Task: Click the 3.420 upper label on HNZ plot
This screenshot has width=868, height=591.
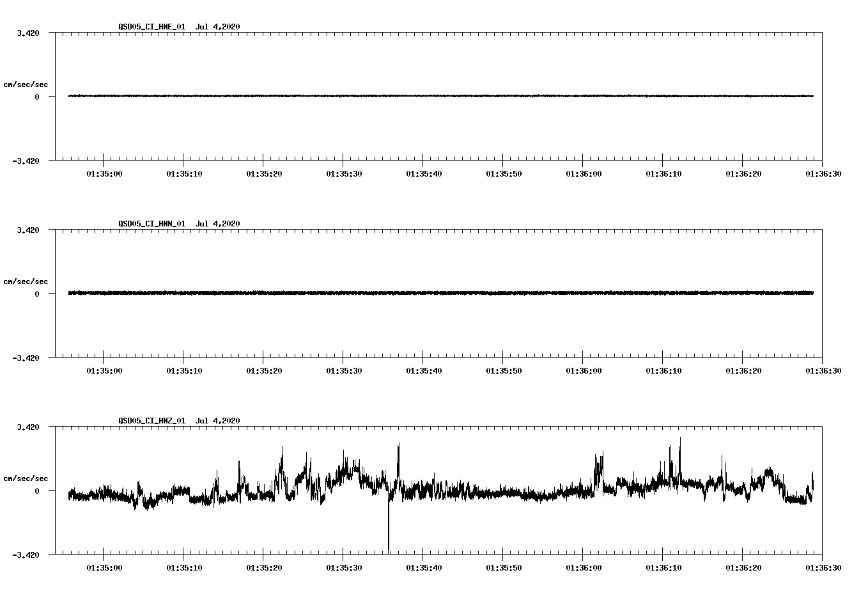Action: click(x=28, y=427)
